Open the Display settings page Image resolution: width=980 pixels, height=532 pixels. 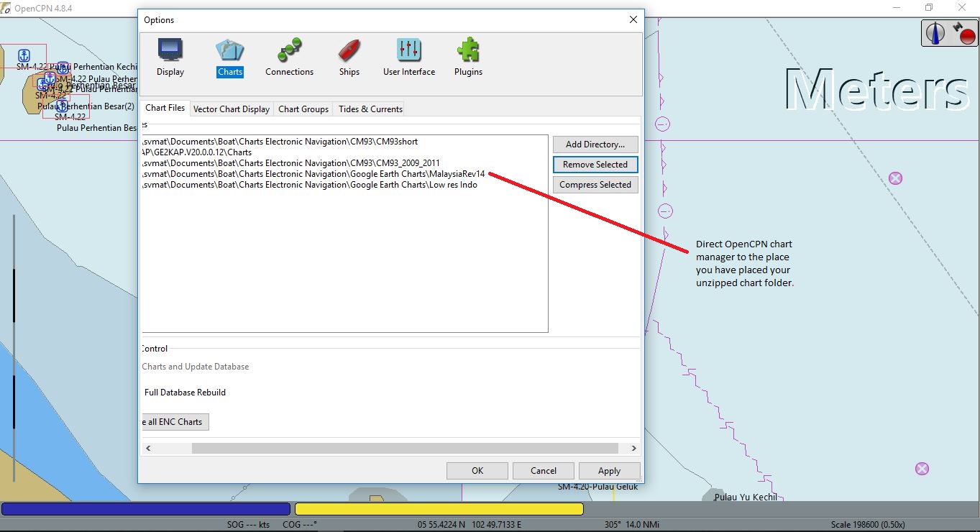170,58
